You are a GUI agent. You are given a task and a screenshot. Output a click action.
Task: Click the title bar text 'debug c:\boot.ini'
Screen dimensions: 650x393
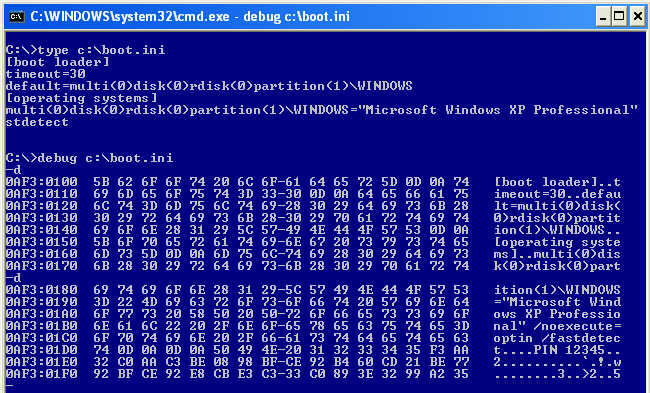[x=296, y=17]
